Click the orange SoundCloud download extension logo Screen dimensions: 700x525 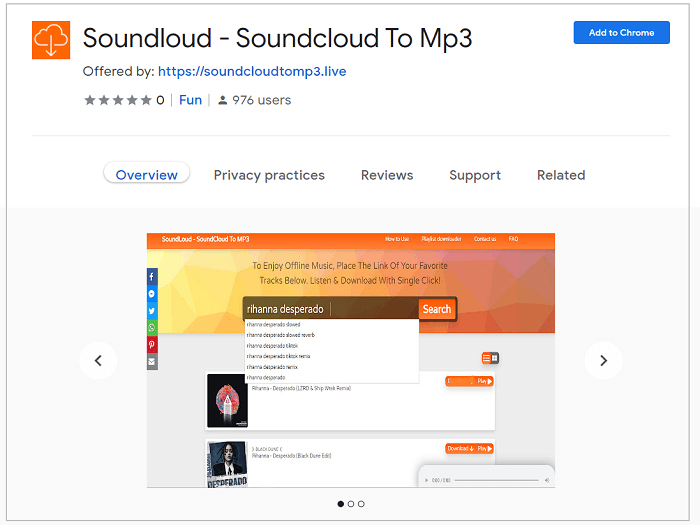coord(51,40)
